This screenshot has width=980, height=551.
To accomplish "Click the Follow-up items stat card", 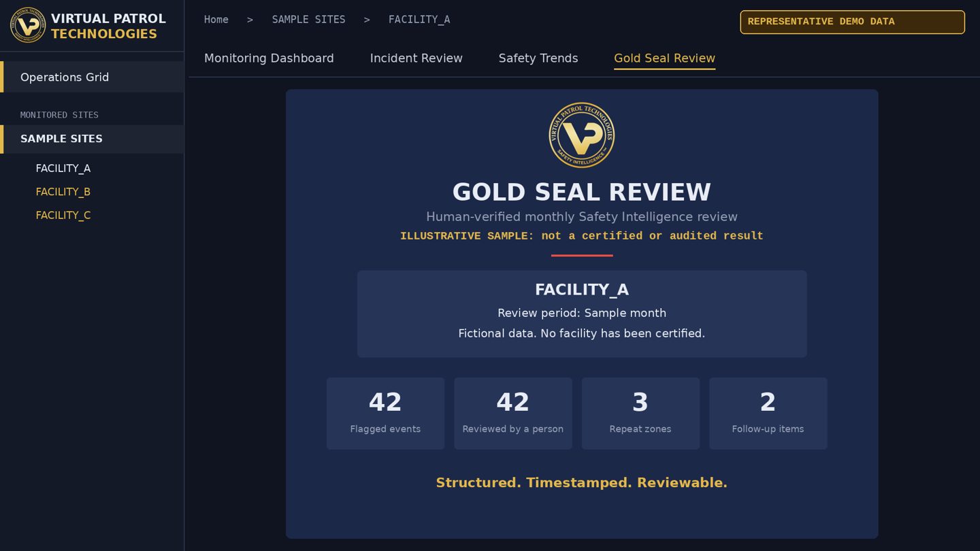I will point(768,414).
